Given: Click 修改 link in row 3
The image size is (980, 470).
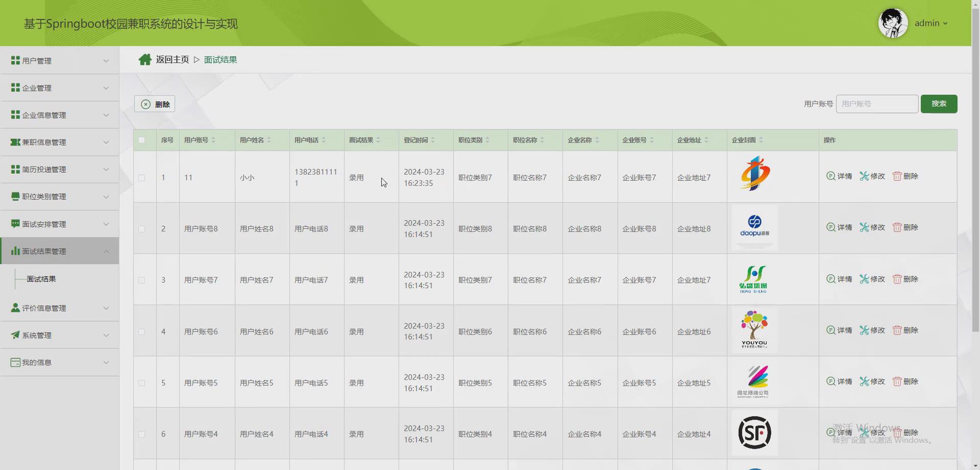Looking at the screenshot, I should 878,279.
